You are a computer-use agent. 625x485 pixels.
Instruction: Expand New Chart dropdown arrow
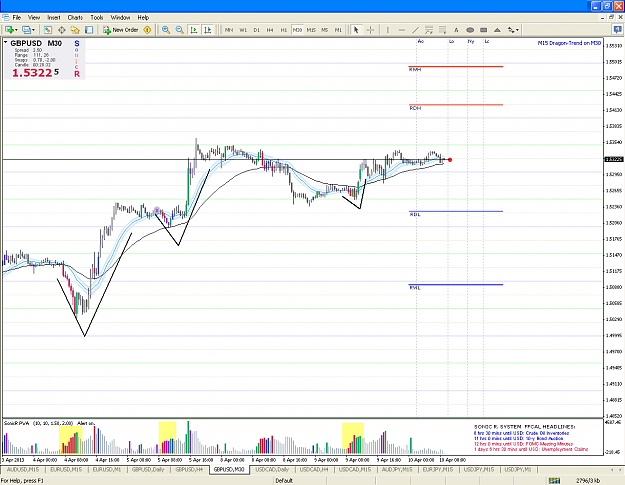16,30
